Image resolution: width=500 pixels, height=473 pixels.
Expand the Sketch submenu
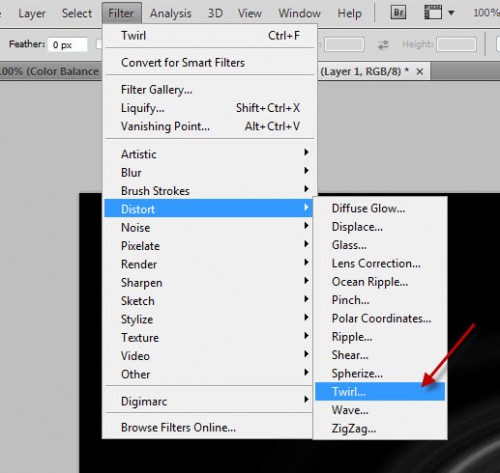coord(209,301)
